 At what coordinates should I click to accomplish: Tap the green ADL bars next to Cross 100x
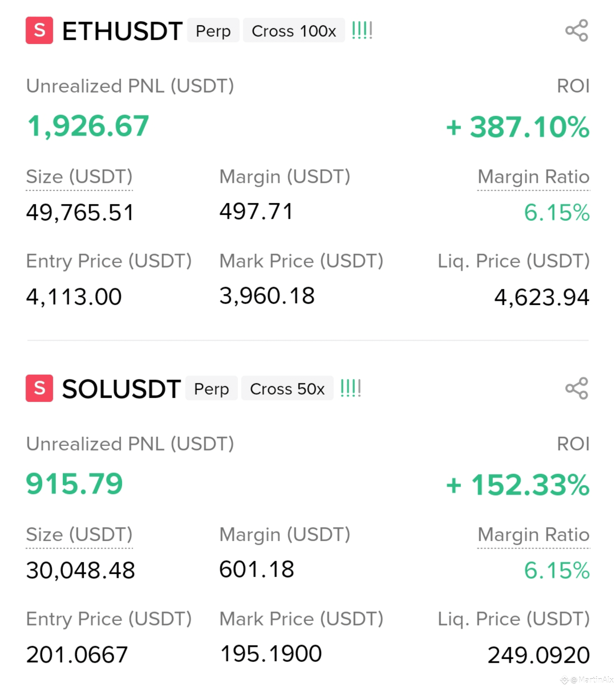tap(362, 30)
